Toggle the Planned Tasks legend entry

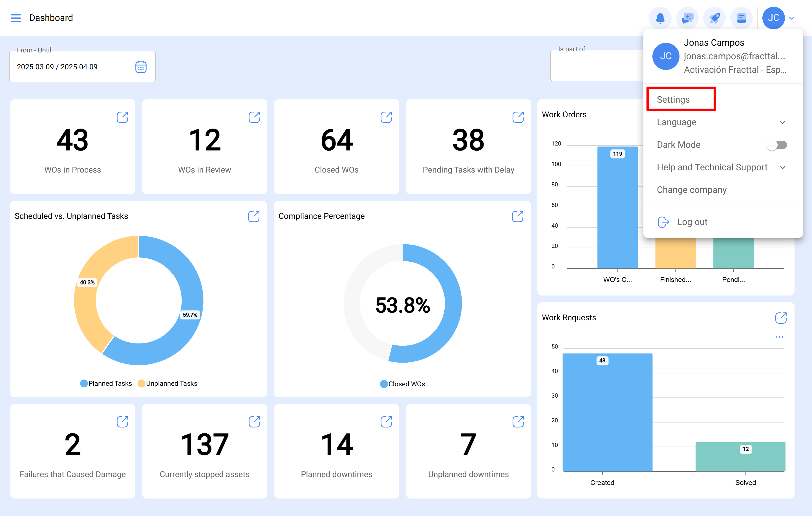106,383
